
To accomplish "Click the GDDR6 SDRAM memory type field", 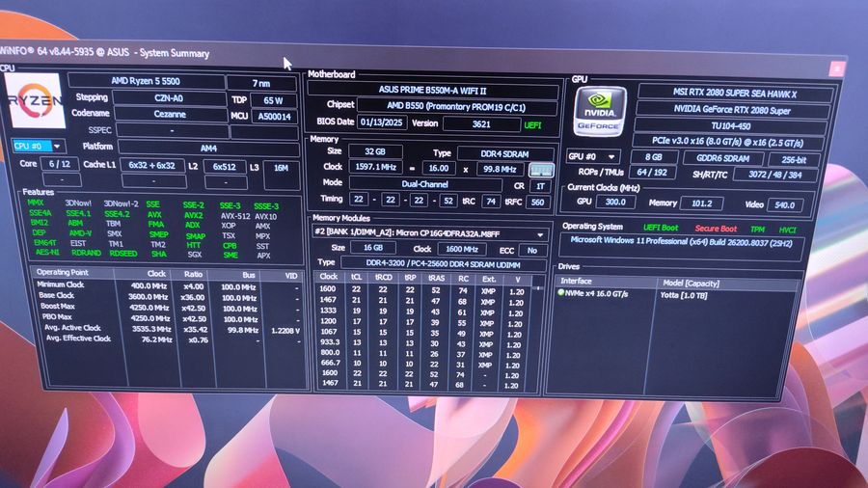I will (723, 158).
